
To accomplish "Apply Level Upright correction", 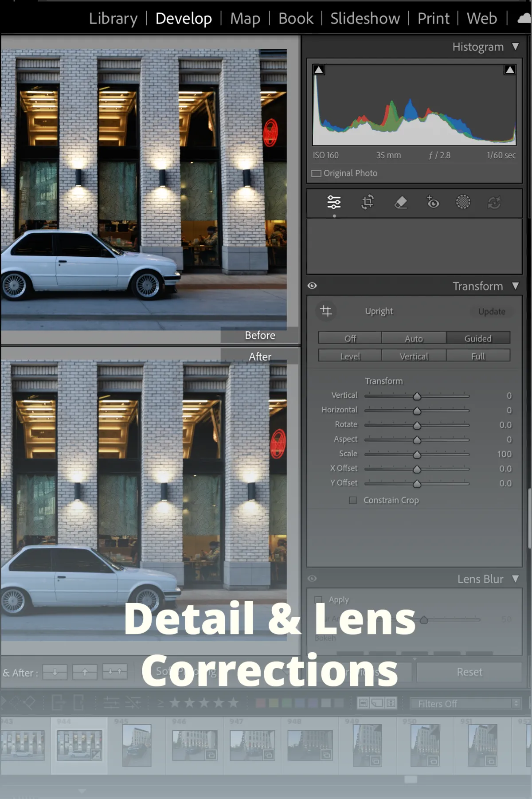I will pyautogui.click(x=350, y=356).
